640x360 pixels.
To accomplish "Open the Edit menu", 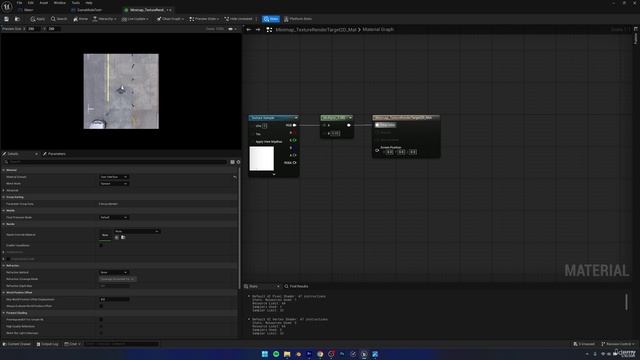I will pos(31,3).
